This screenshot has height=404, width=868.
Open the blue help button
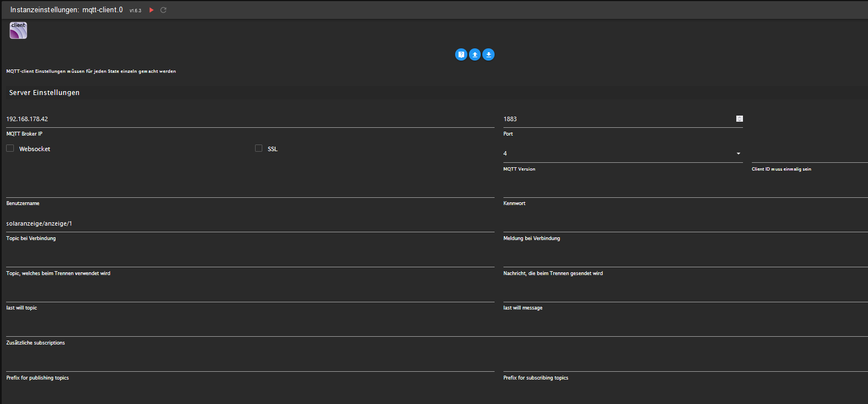461,54
